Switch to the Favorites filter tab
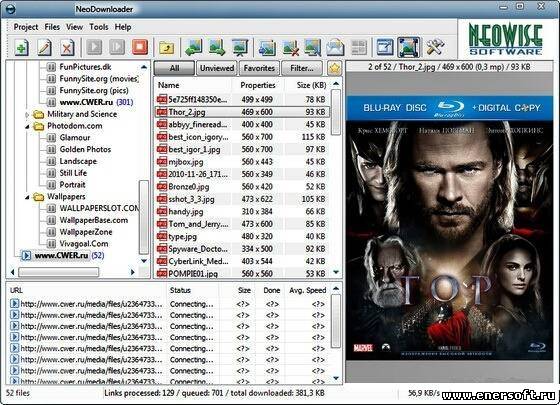The image size is (560, 405). (x=259, y=68)
